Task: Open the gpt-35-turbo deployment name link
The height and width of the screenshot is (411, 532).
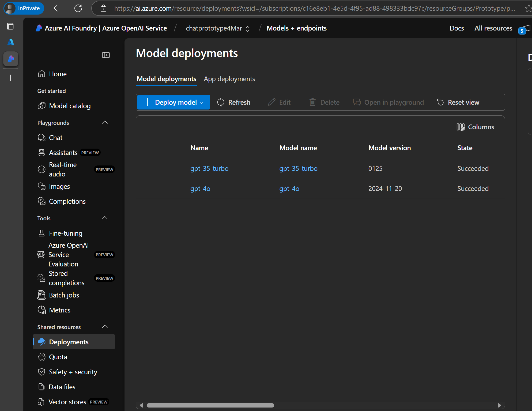Action: pos(209,168)
